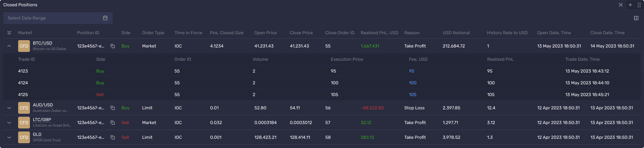Image resolution: width=644 pixels, height=148 pixels.
Task: Click trade time 13 May 2023 18:45:21
Action: point(587,95)
